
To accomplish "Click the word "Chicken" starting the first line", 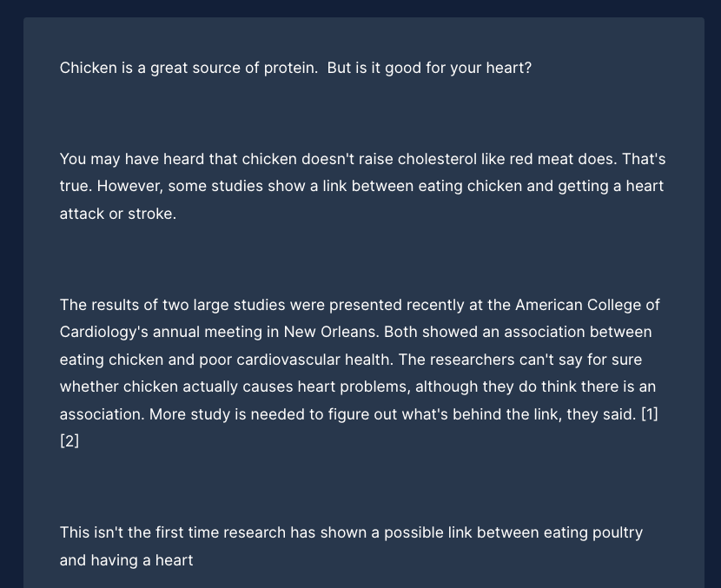I will pyautogui.click(x=89, y=68).
